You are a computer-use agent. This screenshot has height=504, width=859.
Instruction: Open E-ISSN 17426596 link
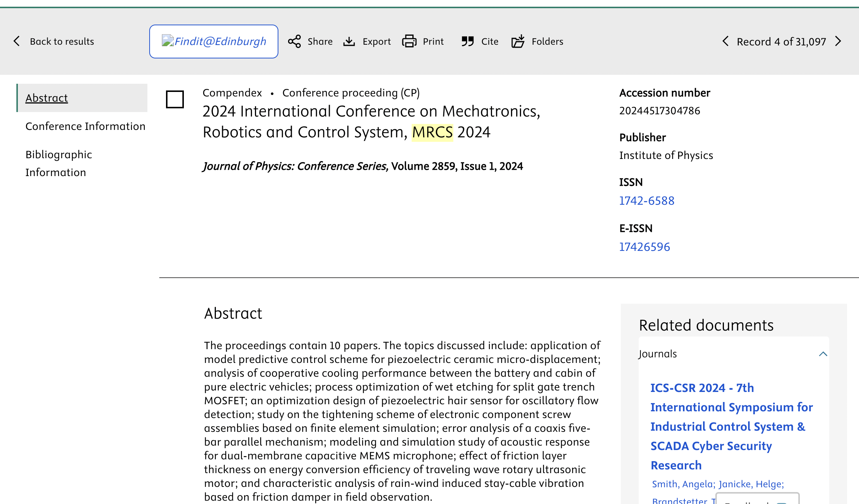coord(644,247)
